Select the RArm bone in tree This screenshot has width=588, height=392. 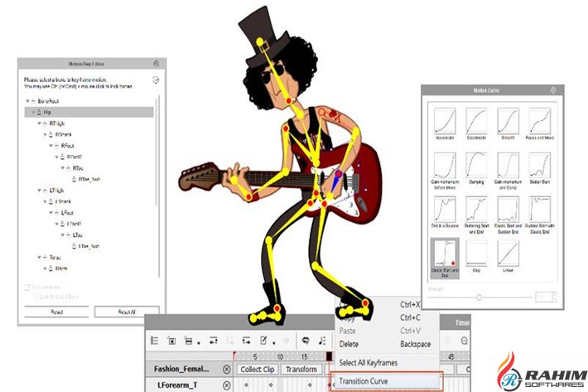[61, 269]
